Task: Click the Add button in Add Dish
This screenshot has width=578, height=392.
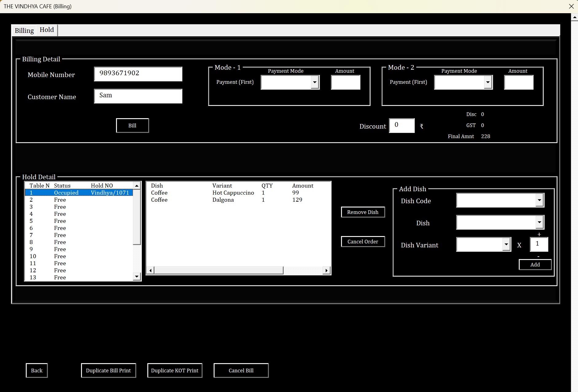Action: click(535, 264)
